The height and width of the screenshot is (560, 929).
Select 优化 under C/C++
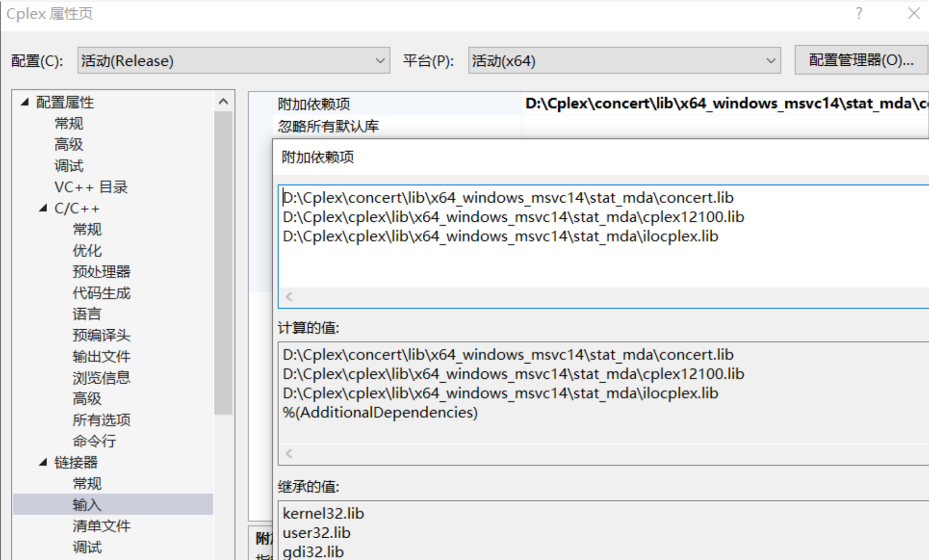pyautogui.click(x=87, y=250)
